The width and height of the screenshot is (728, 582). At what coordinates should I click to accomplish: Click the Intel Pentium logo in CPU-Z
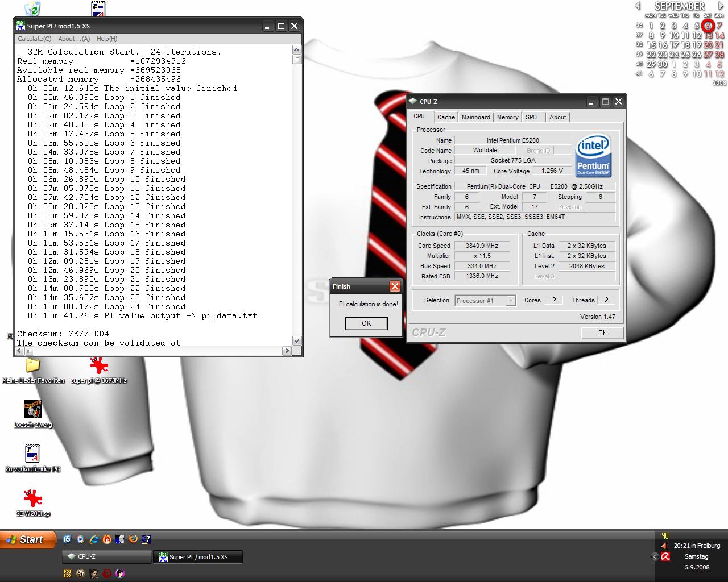point(593,155)
